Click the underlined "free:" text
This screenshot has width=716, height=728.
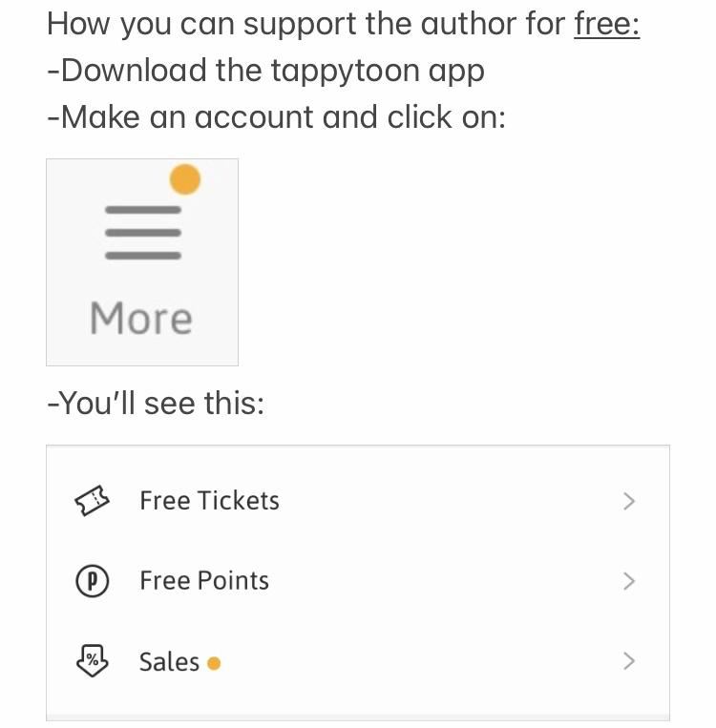[x=606, y=24]
